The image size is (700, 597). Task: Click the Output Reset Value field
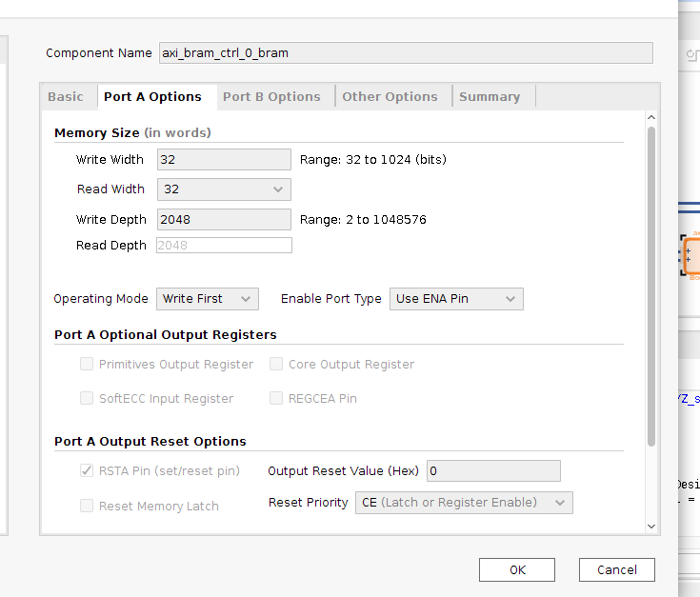click(x=493, y=471)
